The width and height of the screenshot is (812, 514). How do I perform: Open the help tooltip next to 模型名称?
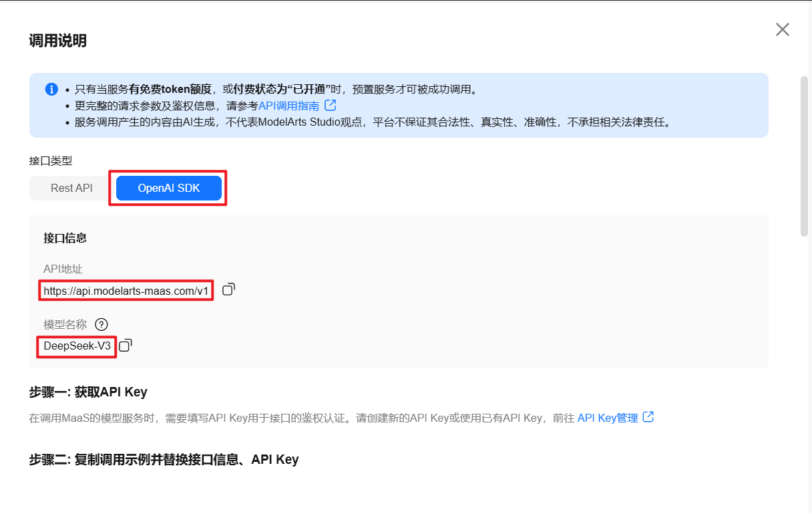[x=101, y=324]
